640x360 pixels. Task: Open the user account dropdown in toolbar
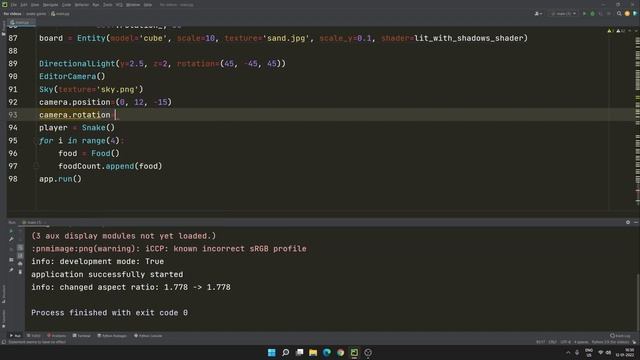click(538, 13)
